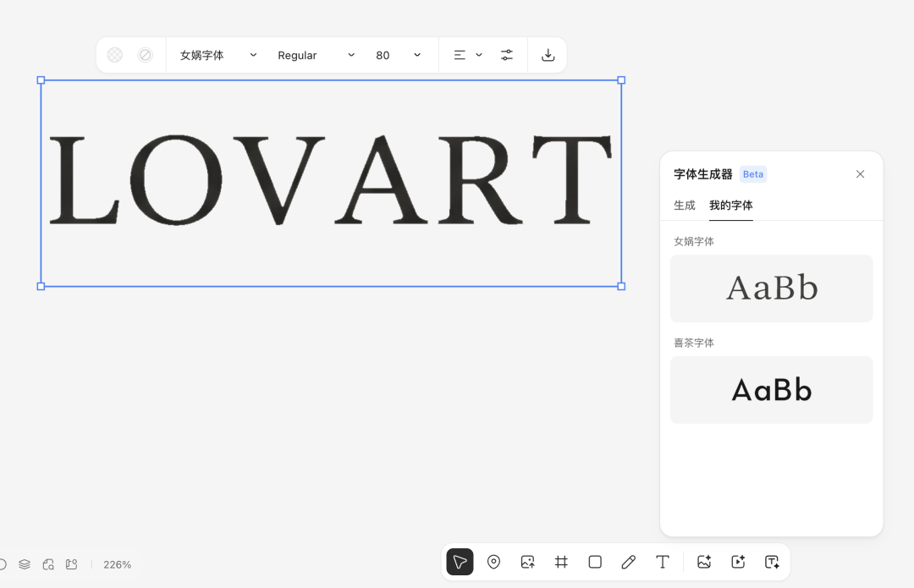Click the LOVART text on canvas
Image resolution: width=914 pixels, height=588 pixels.
click(331, 179)
